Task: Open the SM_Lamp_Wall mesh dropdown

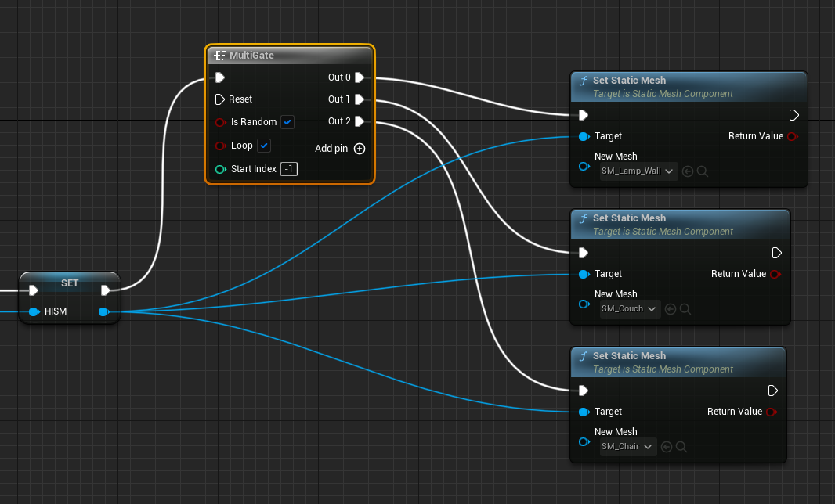Action: point(637,171)
